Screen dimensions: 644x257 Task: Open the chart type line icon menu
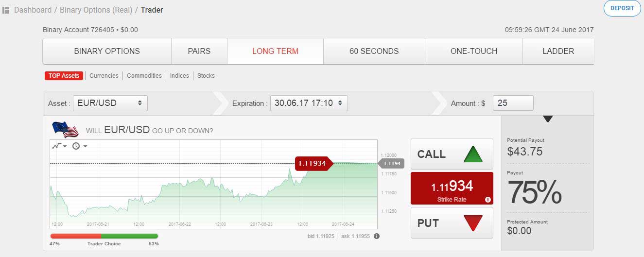coord(60,146)
